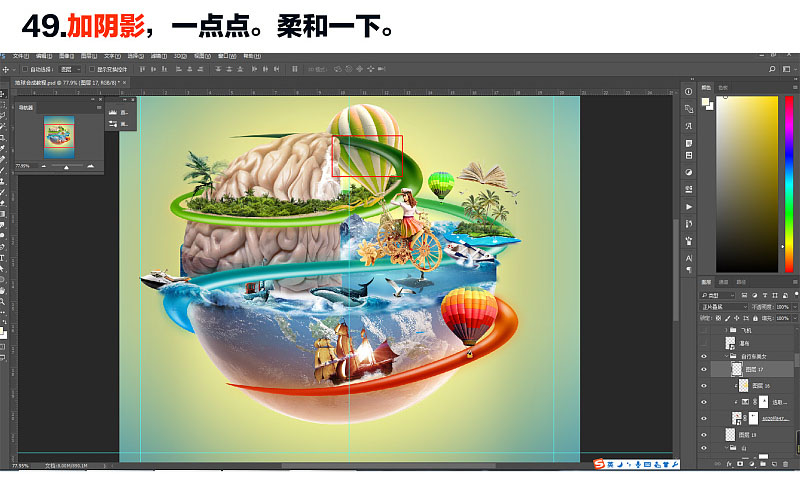
Task: Select the Zoom tool in toolbox
Action: click(3, 302)
